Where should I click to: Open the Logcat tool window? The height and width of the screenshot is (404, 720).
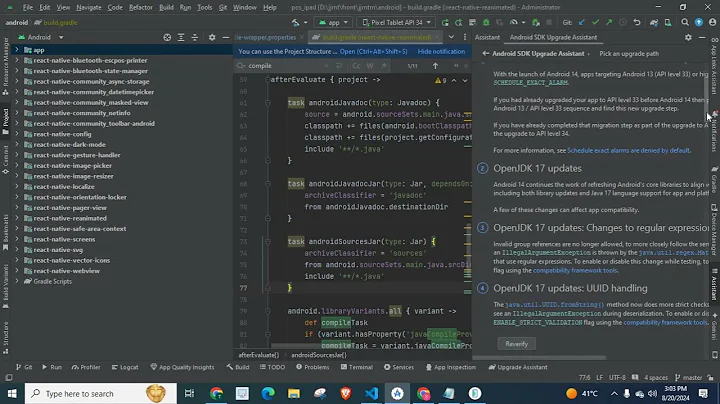coord(125,367)
